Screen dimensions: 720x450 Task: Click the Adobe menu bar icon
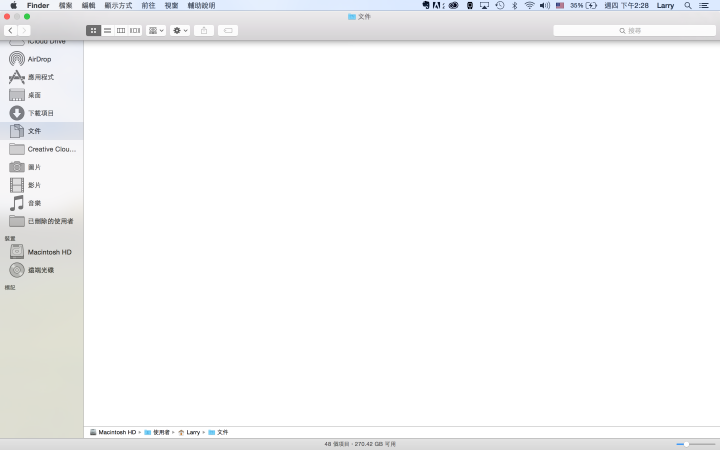tap(439, 6)
